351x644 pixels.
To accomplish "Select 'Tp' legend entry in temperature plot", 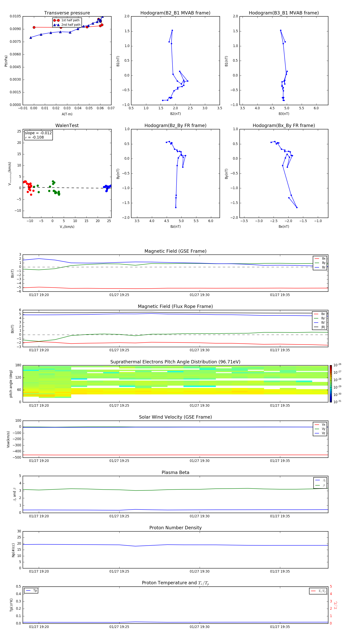I will click(31, 591).
